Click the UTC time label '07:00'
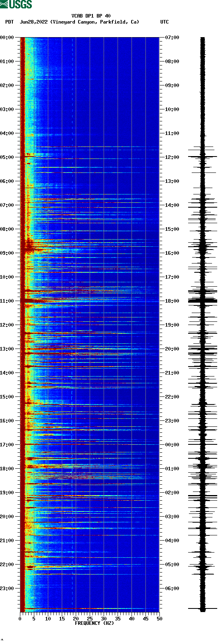The width and height of the screenshot is (220, 644). click(x=172, y=38)
